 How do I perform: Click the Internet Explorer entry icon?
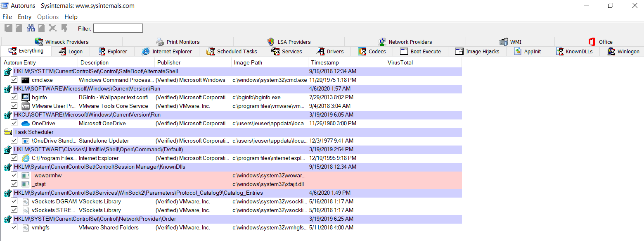[x=26, y=158]
